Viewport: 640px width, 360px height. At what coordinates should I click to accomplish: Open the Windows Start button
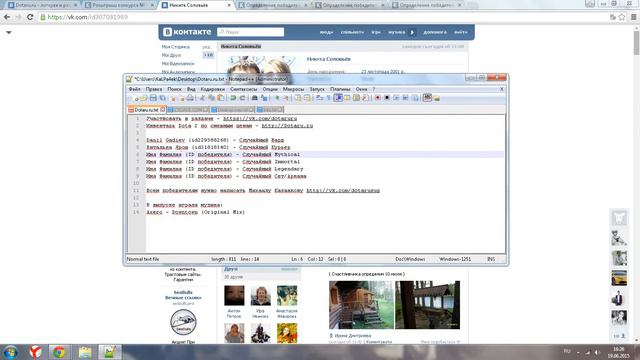click(x=10, y=352)
